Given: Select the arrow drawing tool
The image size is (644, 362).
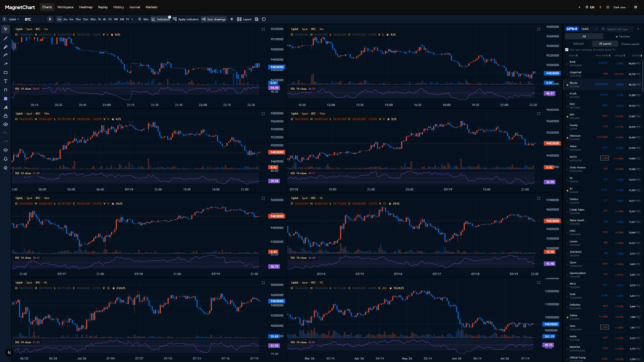Looking at the screenshot, I should (x=6, y=64).
